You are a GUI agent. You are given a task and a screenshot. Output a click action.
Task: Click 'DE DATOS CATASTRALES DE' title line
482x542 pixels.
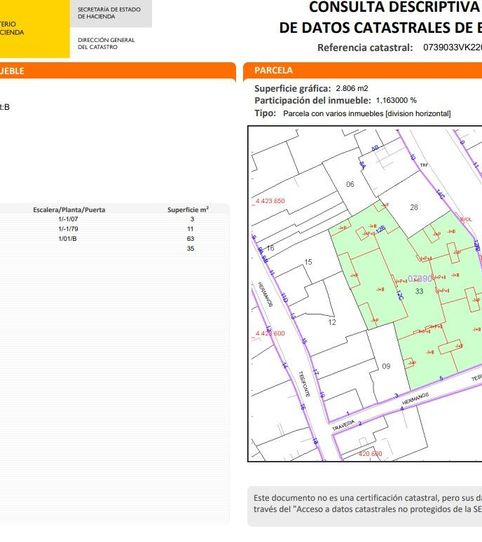(377, 28)
